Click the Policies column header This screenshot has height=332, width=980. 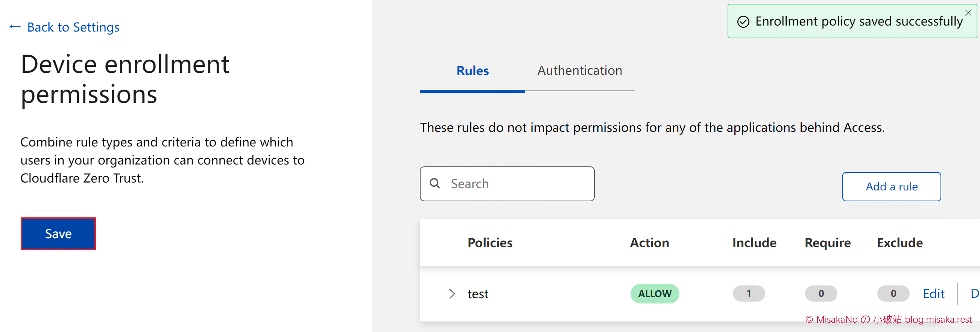tap(490, 243)
